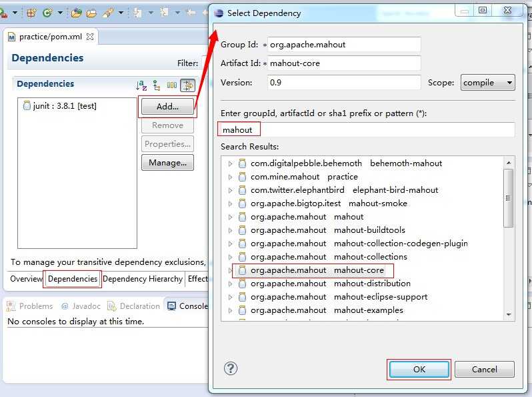The width and height of the screenshot is (532, 397).
Task: Click the Cancel button
Action: (485, 369)
